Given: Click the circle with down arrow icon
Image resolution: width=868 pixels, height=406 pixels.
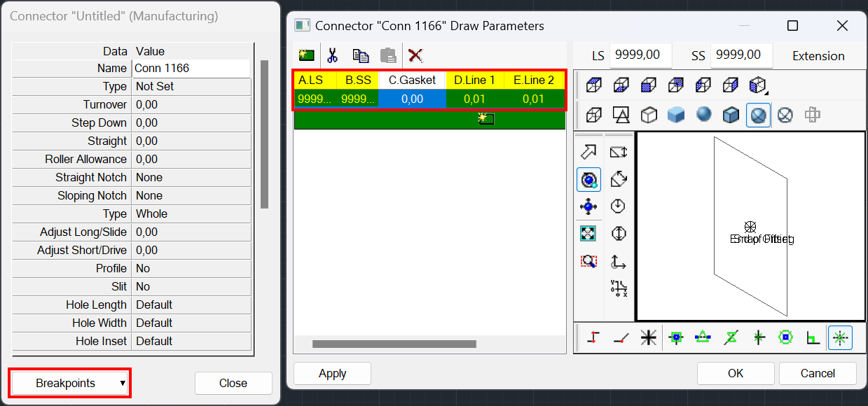Looking at the screenshot, I should 619,206.
